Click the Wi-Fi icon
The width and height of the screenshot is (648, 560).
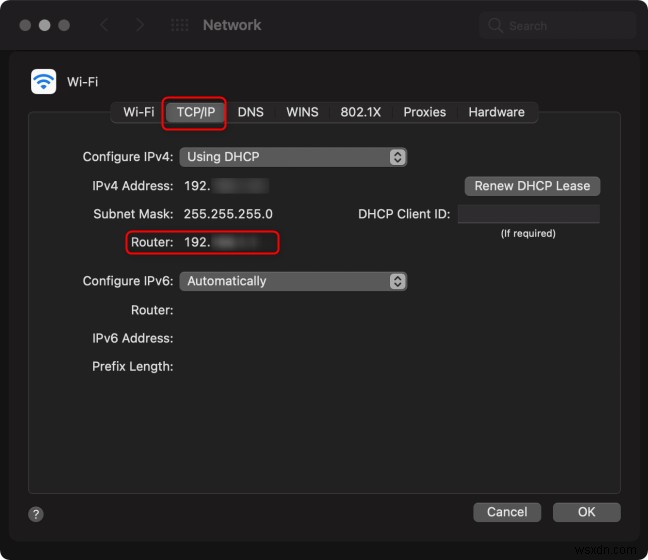(44, 81)
